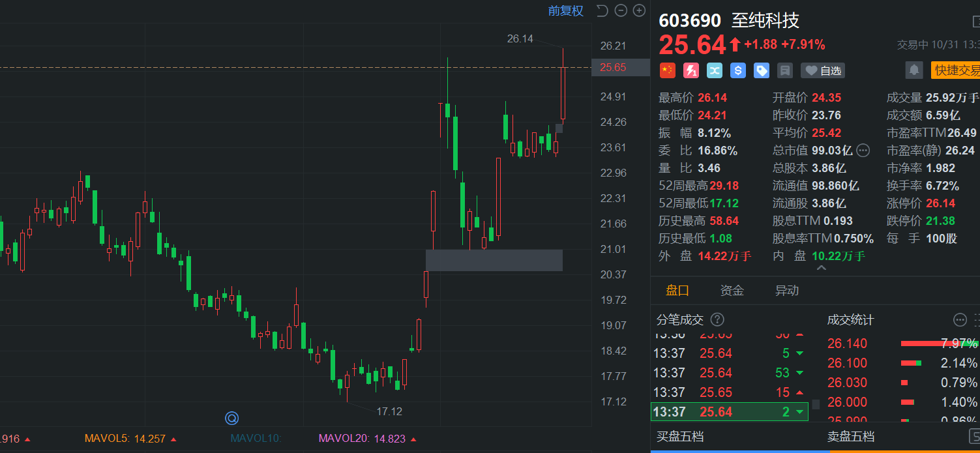Toggle the price alert bell

pyautogui.click(x=914, y=70)
